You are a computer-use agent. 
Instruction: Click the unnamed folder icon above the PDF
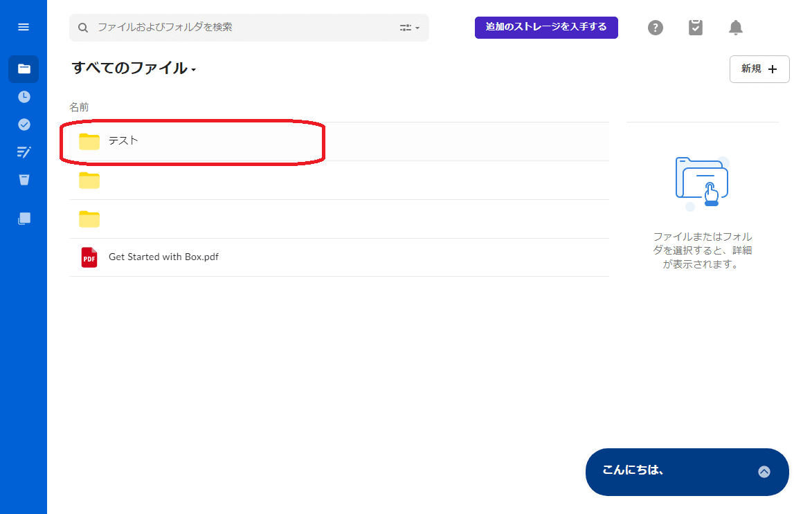(x=89, y=219)
